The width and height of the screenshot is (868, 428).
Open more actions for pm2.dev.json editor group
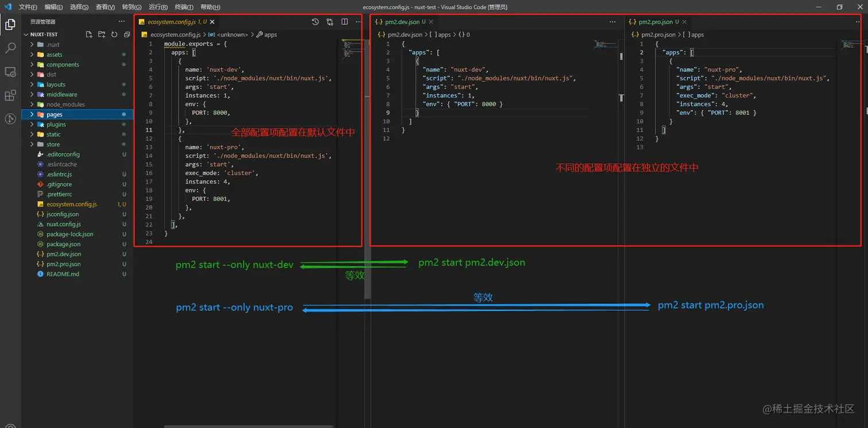coord(613,22)
